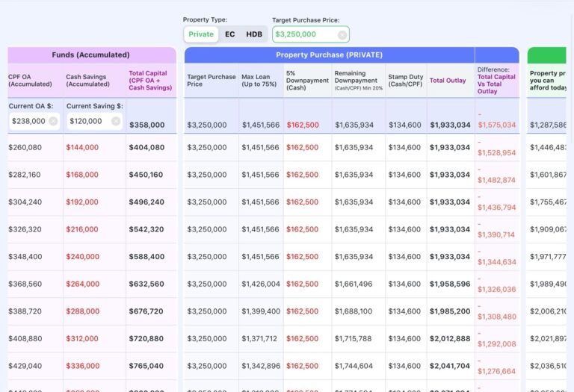Select the -$1,528,954 difference cell

(497, 148)
